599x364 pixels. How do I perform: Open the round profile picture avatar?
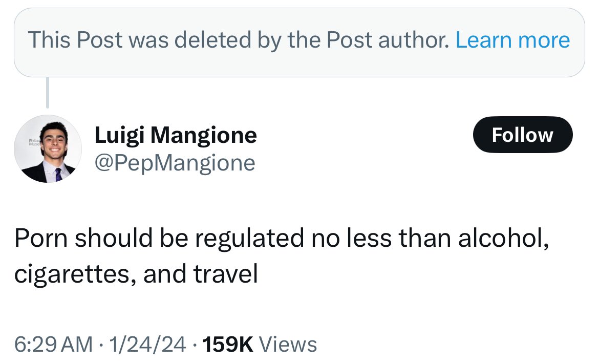click(x=48, y=149)
